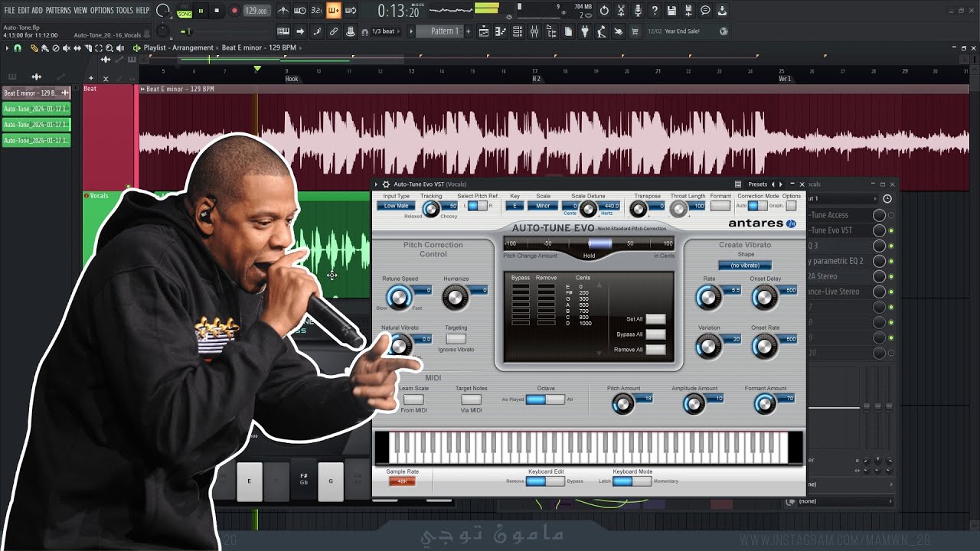Toggle the countdown before recording icon

coord(317,11)
